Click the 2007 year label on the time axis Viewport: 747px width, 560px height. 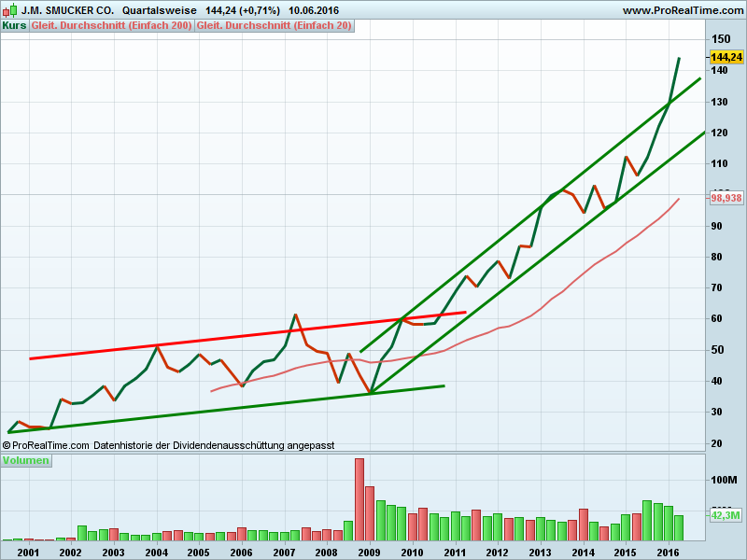(285, 553)
